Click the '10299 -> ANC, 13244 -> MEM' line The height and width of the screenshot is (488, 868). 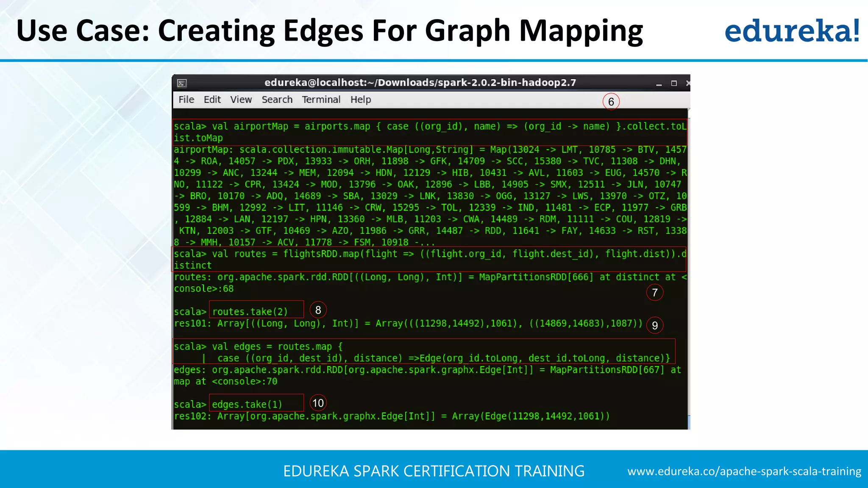click(x=430, y=173)
